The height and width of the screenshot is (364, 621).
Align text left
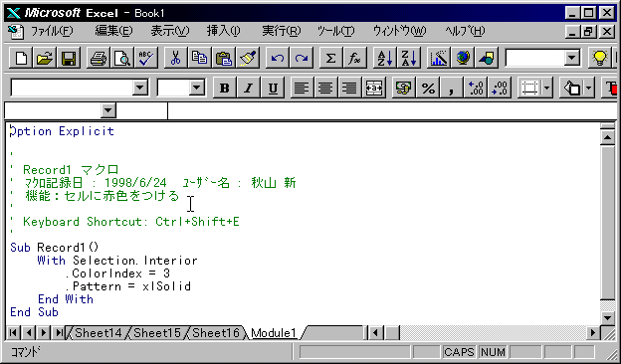(x=302, y=88)
